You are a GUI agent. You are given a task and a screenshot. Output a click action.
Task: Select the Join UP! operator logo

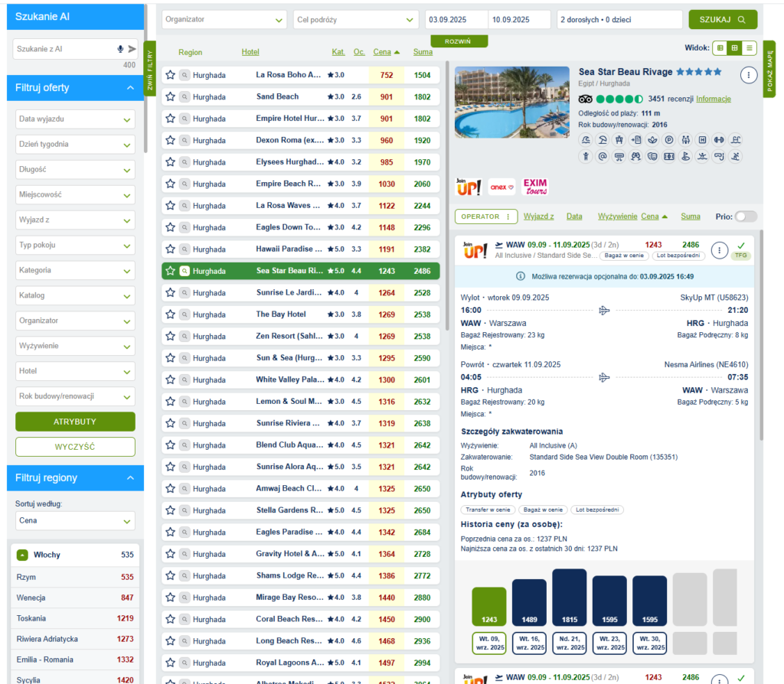pos(469,186)
